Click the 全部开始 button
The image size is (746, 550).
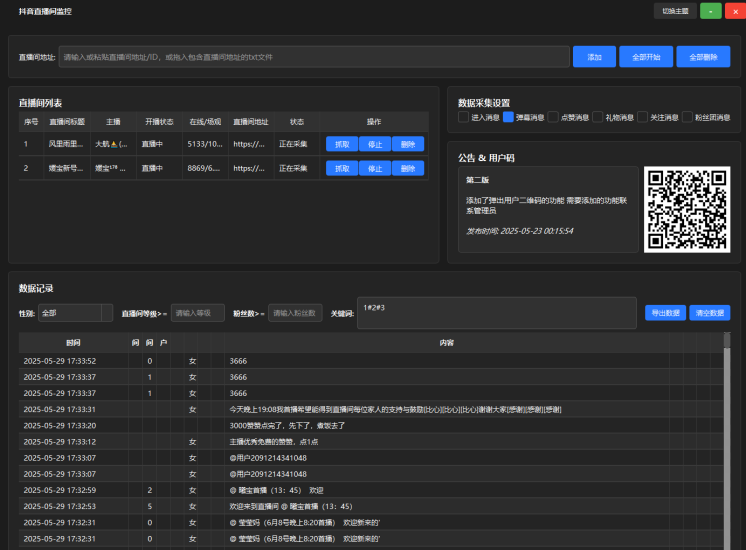click(646, 57)
